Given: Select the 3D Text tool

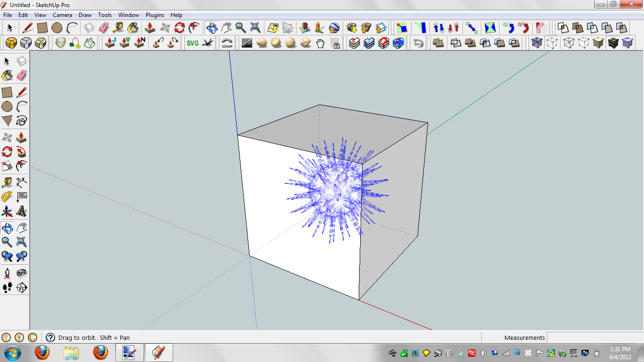Looking at the screenshot, I should tap(21, 211).
